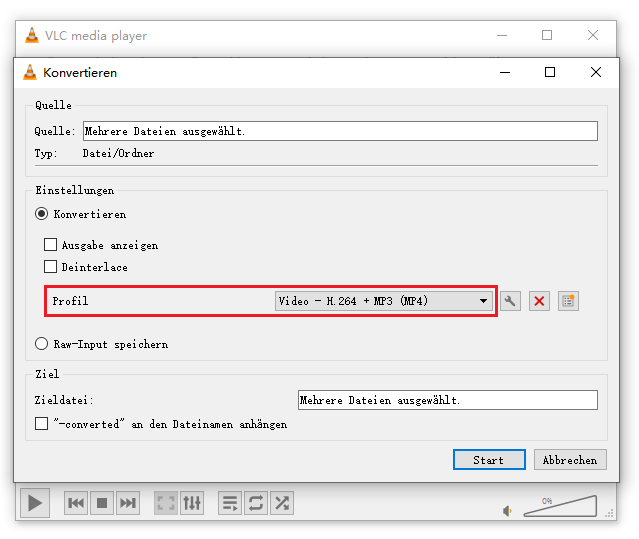Toggle random shuffle playback
Viewport: 639px width, 539px height.
coord(282,503)
